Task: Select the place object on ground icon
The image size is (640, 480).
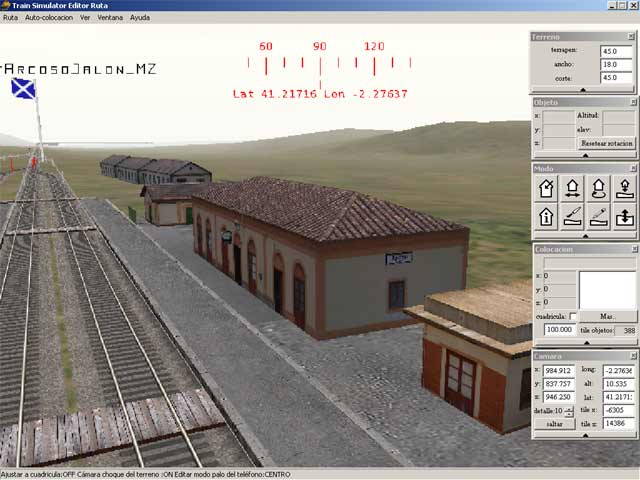Action: point(623,188)
